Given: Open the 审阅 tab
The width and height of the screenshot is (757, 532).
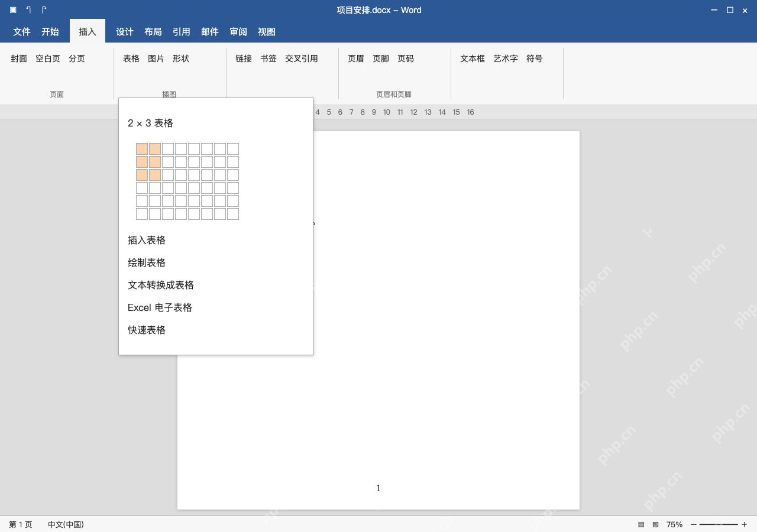Looking at the screenshot, I should pyautogui.click(x=238, y=32).
